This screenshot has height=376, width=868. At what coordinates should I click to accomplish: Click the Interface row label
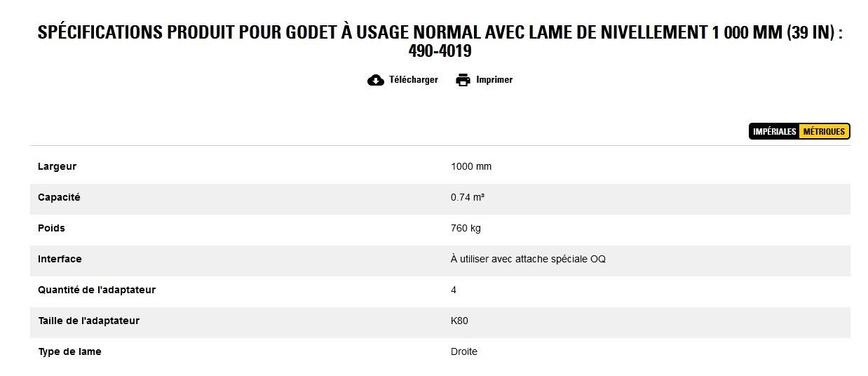(x=60, y=260)
